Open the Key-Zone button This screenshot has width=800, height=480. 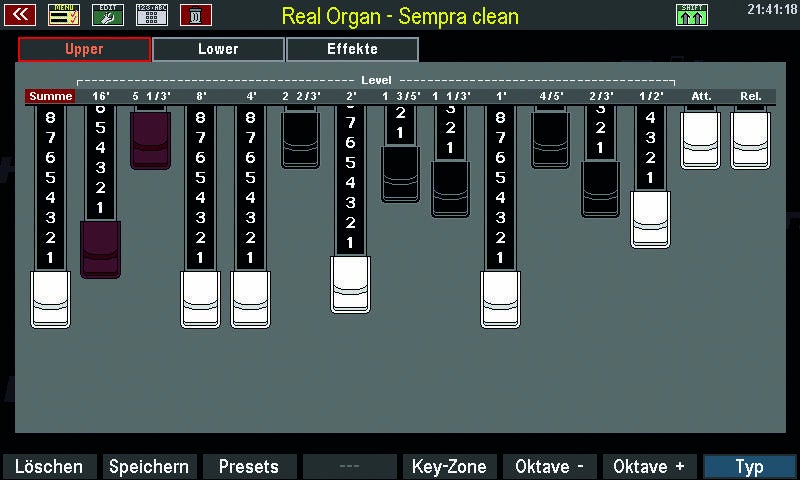tap(449, 467)
